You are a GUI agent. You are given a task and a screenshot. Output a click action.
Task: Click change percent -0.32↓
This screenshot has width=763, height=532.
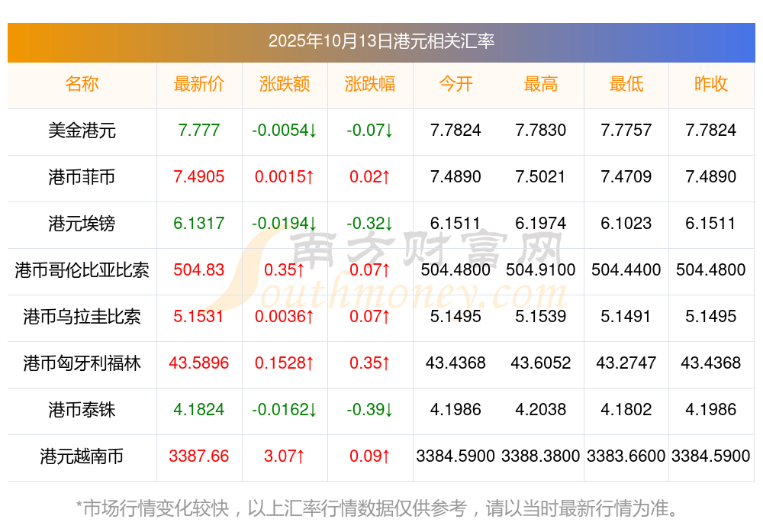coord(370,224)
